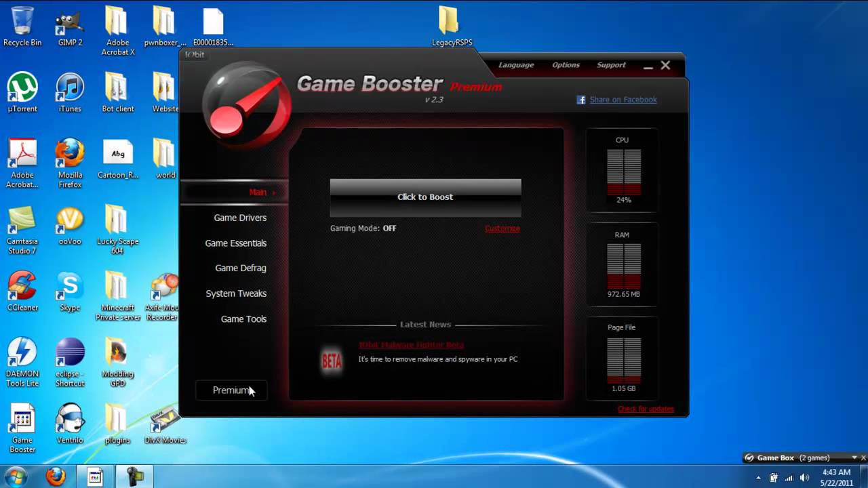The height and width of the screenshot is (488, 868).
Task: Open the Game Essentials section
Action: (x=236, y=243)
